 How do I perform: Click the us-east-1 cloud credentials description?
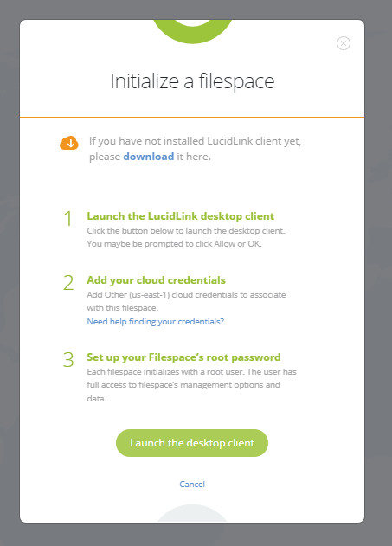click(x=186, y=301)
